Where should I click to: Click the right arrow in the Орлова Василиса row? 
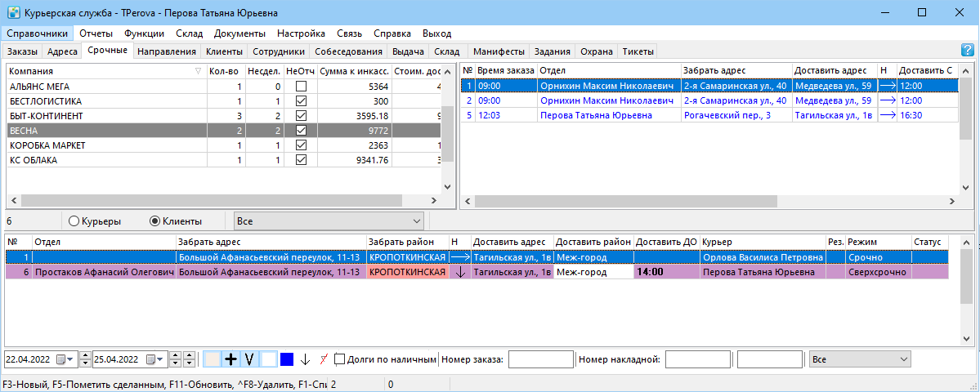(460, 256)
